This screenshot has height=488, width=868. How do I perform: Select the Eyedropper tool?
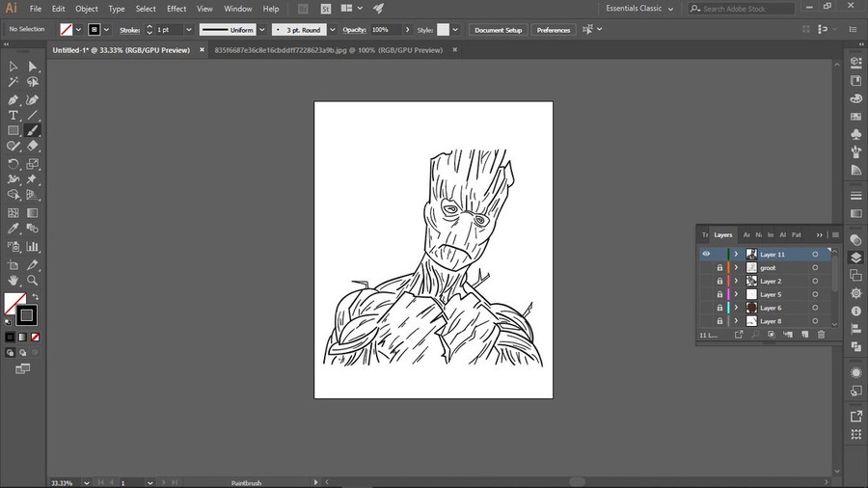coord(13,229)
